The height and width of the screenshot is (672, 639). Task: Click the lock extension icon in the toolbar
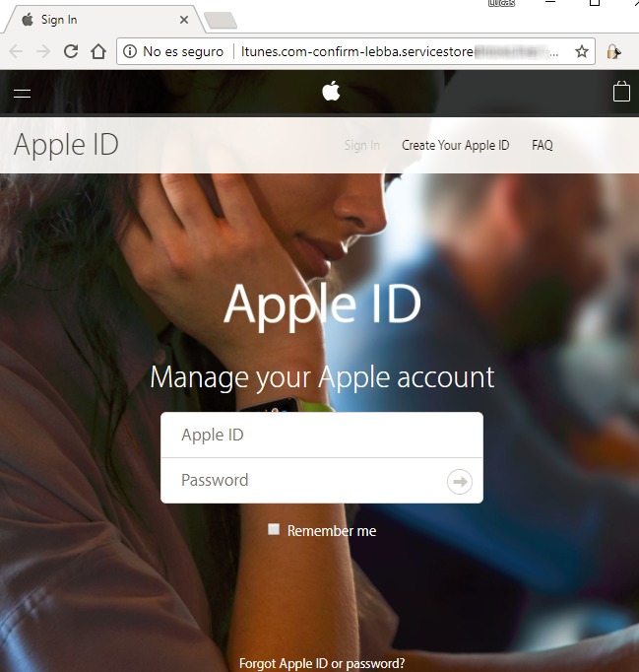[613, 52]
